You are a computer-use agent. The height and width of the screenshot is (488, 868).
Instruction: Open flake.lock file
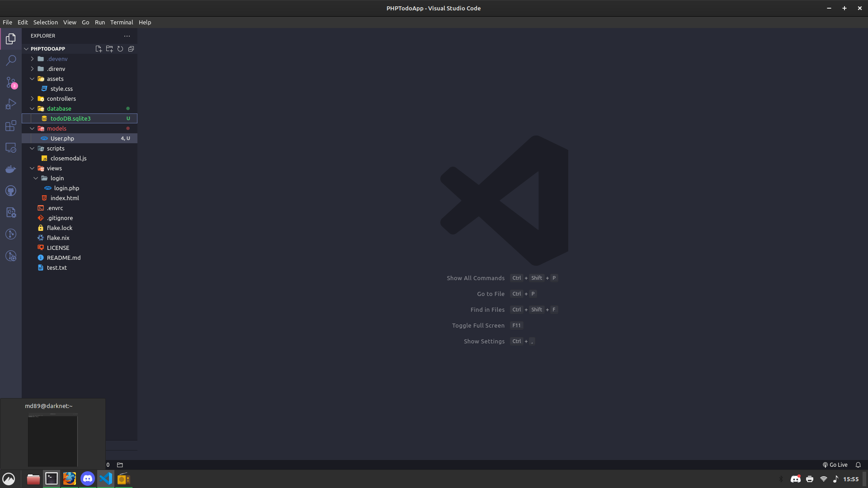(x=80, y=228)
